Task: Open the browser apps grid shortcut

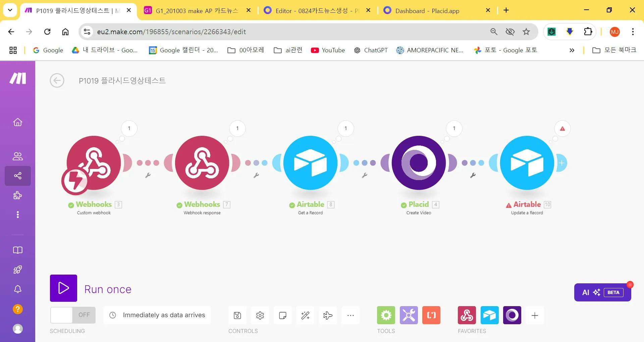Action: click(13, 50)
